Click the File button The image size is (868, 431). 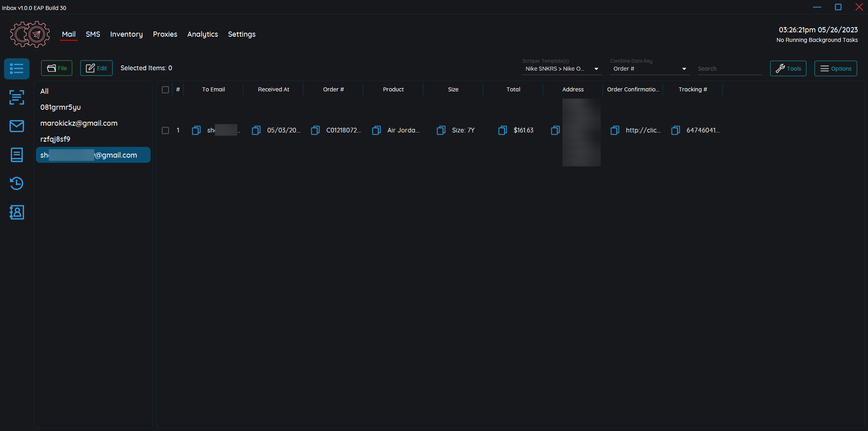[57, 68]
